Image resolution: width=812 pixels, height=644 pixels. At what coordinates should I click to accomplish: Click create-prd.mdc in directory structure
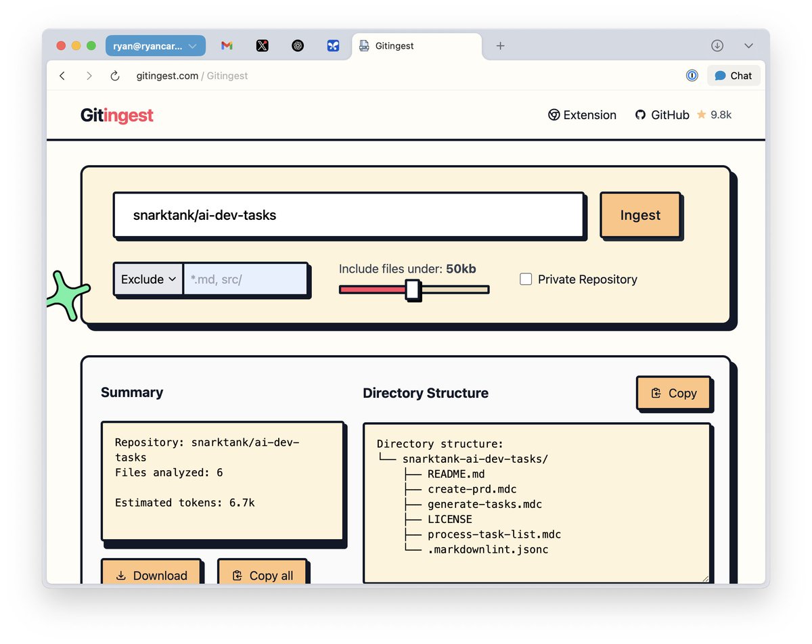[x=472, y=489]
